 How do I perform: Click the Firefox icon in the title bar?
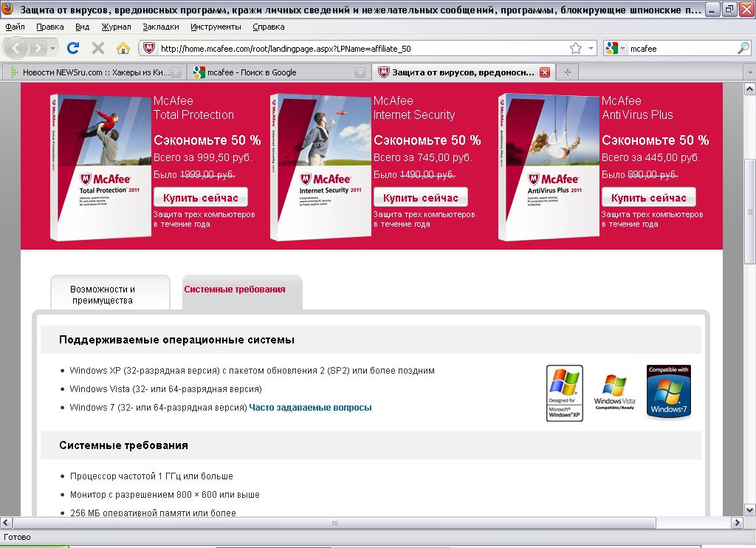pos(7,9)
